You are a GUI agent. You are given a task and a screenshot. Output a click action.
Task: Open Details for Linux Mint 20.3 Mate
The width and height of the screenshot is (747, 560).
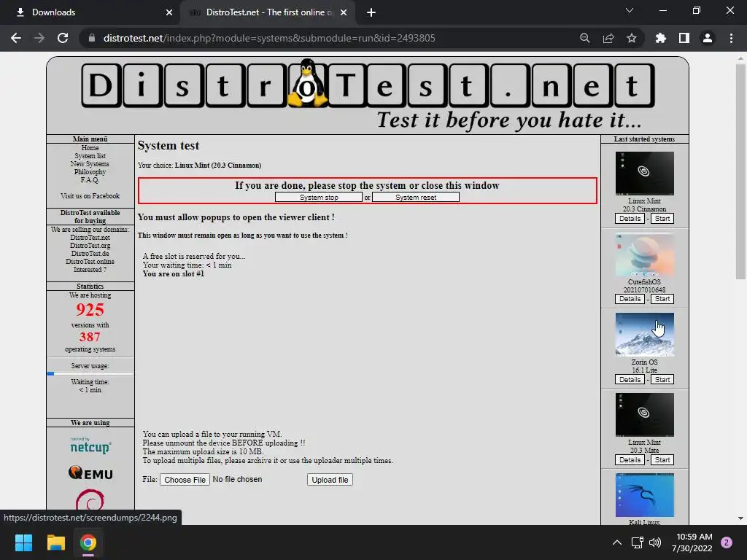pos(630,460)
